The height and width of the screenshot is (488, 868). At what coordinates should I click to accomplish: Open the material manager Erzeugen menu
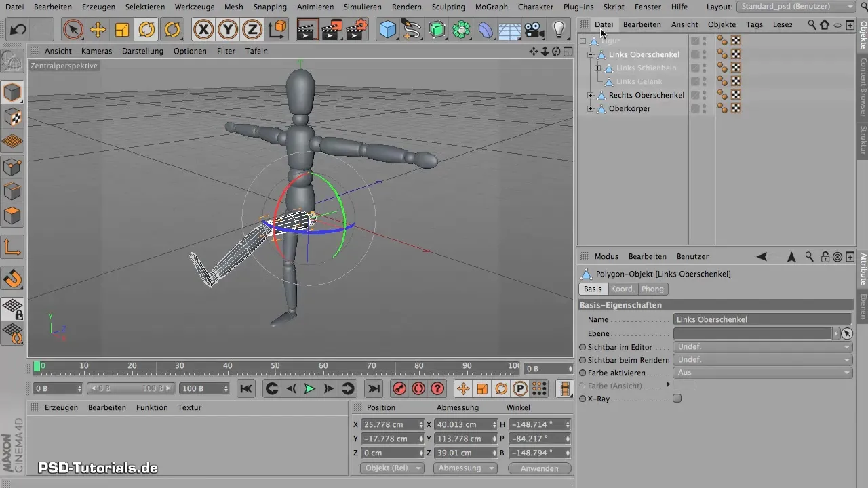pos(61,407)
